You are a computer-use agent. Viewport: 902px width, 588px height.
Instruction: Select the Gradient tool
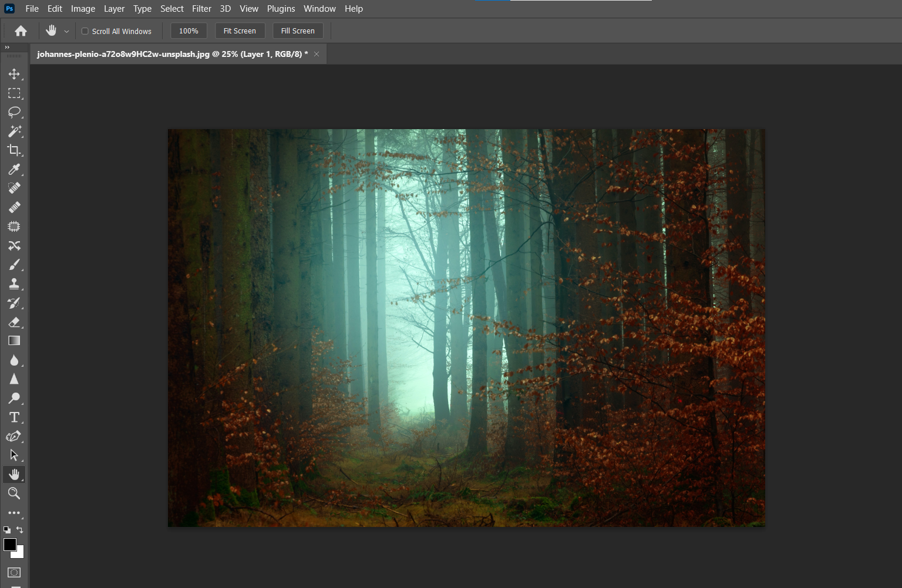14,340
